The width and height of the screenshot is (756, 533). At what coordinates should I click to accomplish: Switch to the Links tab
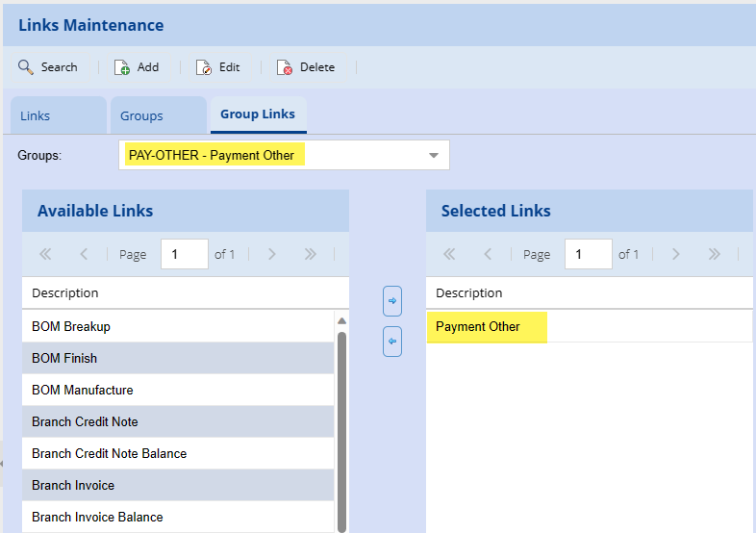coord(36,115)
